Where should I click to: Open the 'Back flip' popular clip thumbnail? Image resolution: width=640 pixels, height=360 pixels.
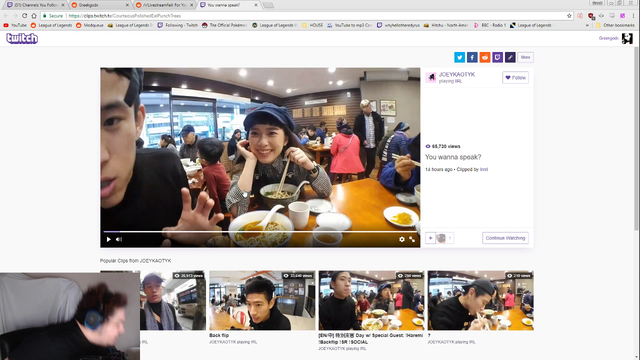(262, 300)
